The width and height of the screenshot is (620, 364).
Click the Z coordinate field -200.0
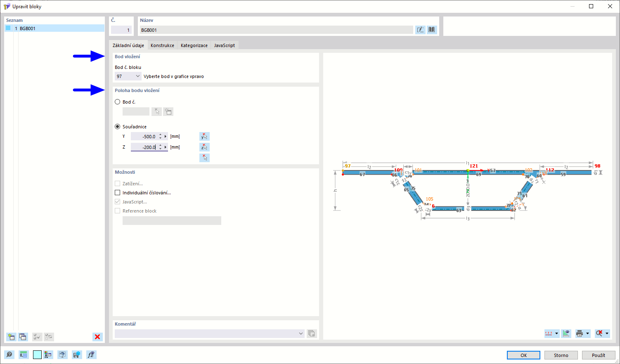click(x=144, y=147)
